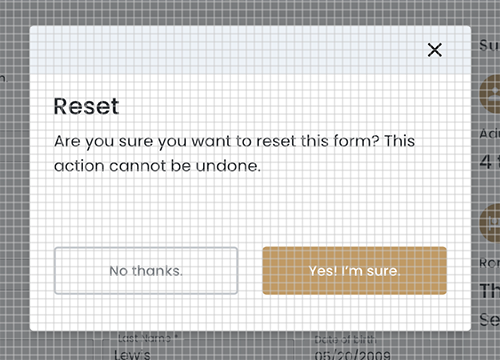Select the Last Name input field

pyautogui.click(x=193, y=348)
